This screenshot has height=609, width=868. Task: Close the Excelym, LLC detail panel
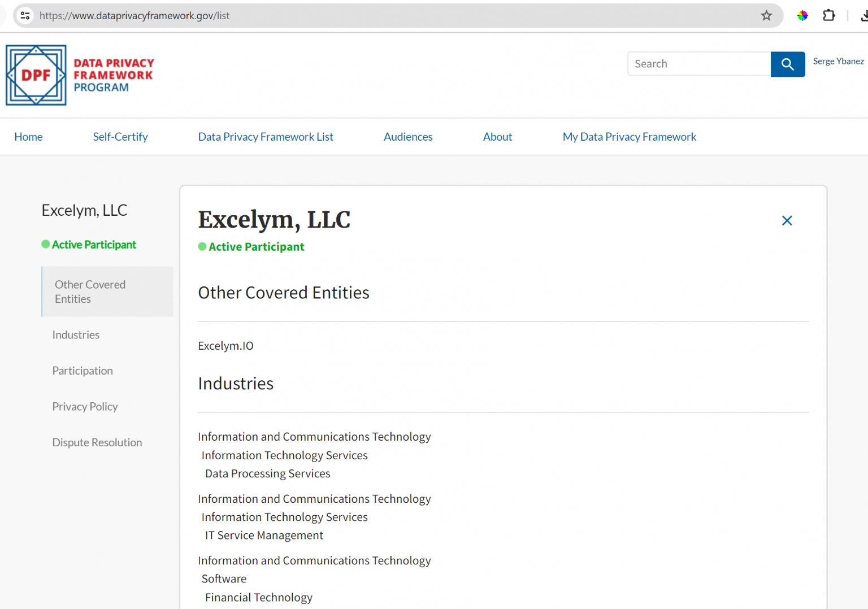coord(787,221)
